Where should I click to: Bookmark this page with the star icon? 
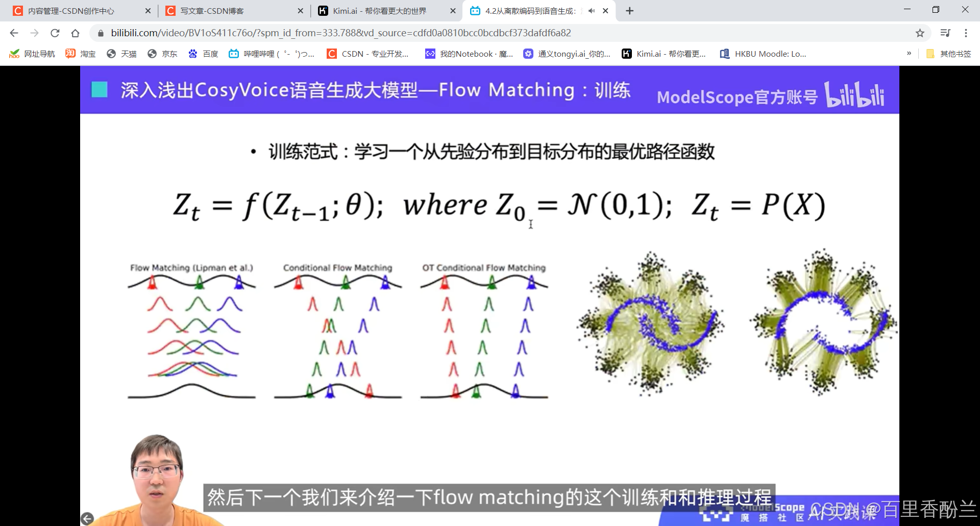coord(920,33)
